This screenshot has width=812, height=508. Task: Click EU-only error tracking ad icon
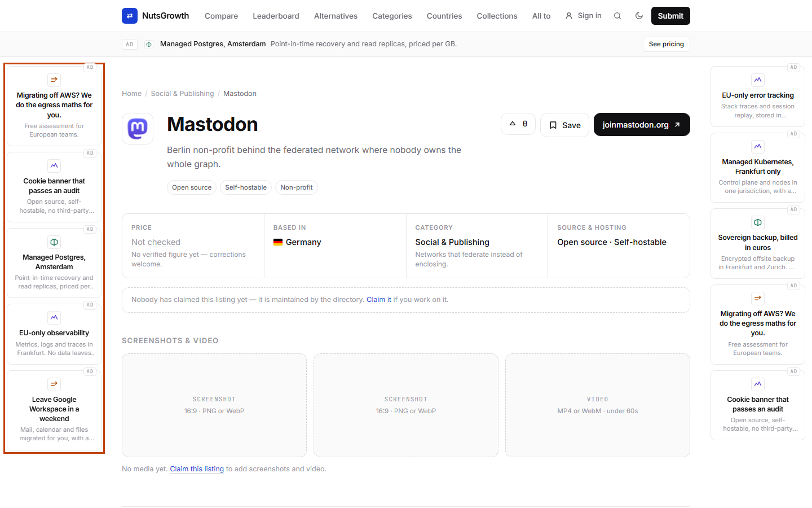click(x=758, y=80)
